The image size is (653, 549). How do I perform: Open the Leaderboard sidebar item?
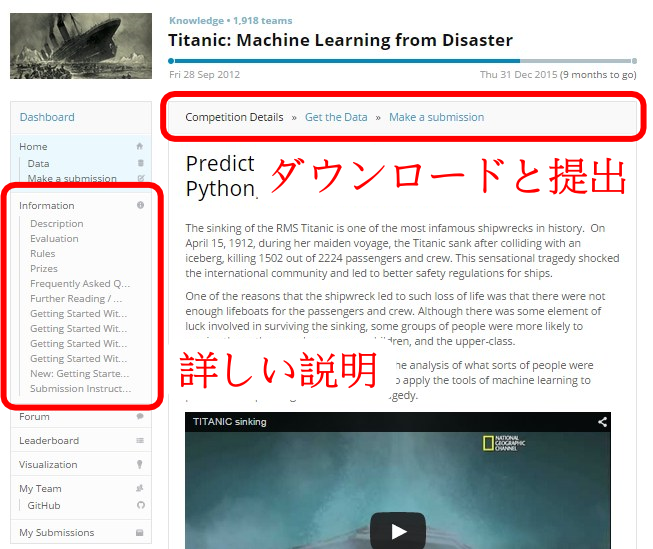[49, 441]
